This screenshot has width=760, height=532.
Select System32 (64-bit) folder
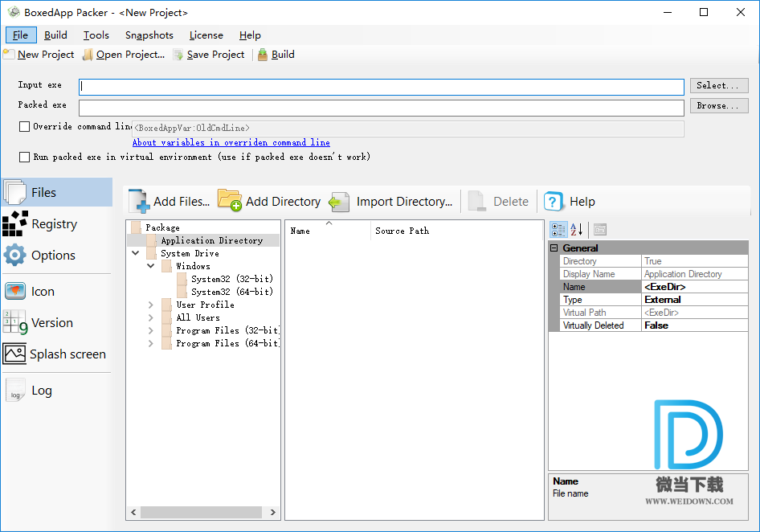232,292
